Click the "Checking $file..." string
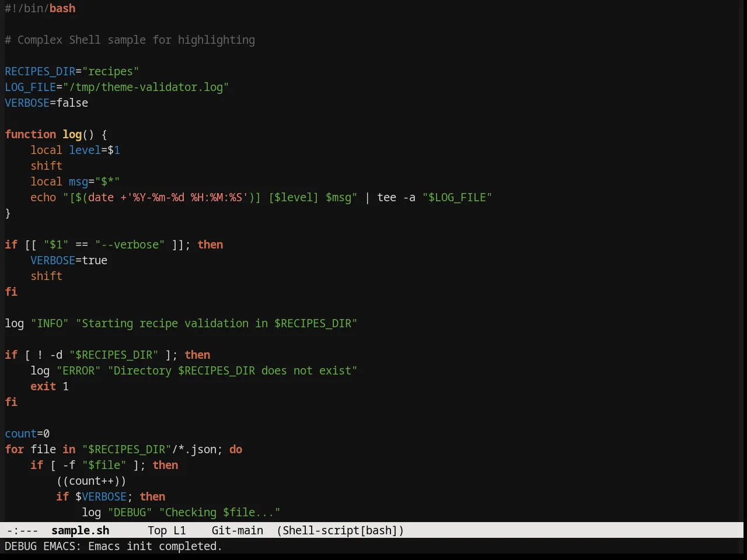 (219, 512)
